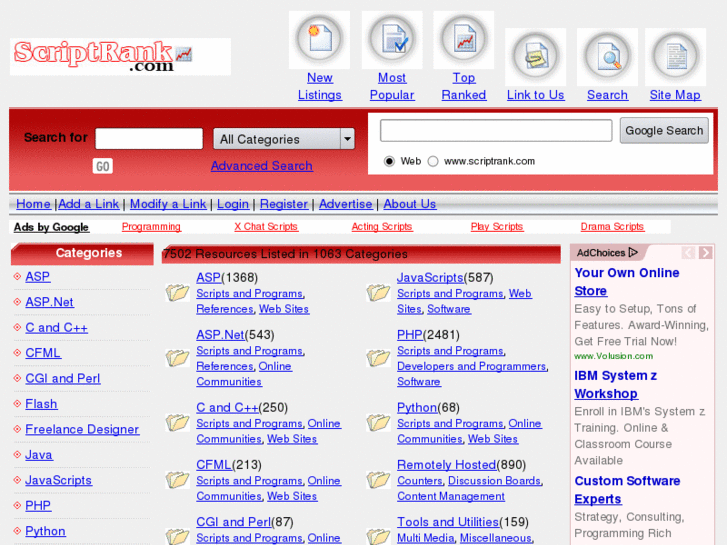Viewport: 727px width, 545px height.
Task: Open the IBM System z Workshop ad
Action: (615, 384)
